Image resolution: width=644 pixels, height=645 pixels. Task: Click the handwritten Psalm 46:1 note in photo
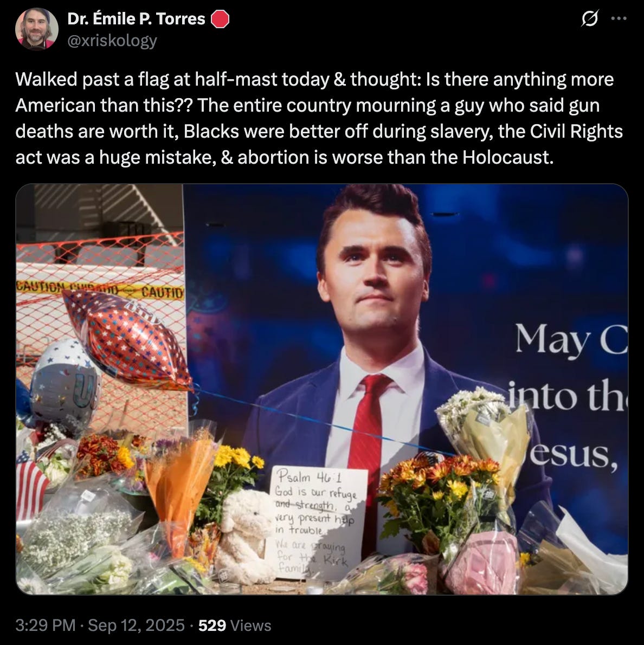(315, 523)
